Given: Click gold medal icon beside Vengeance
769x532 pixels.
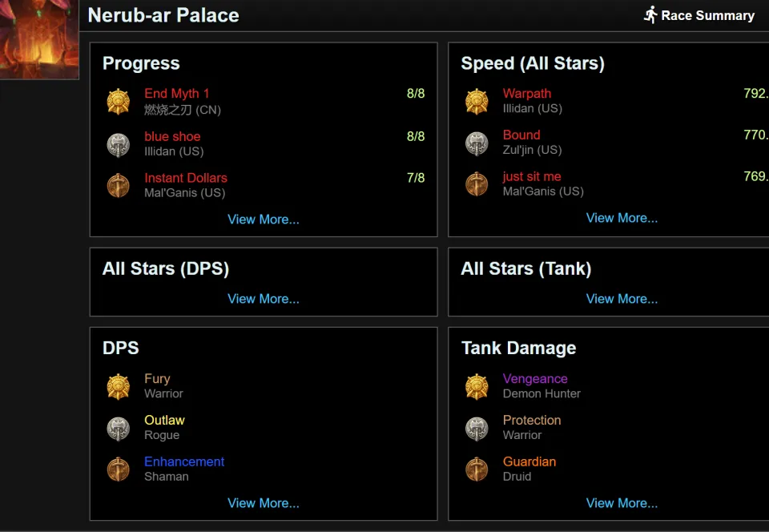Looking at the screenshot, I should pyautogui.click(x=477, y=386).
